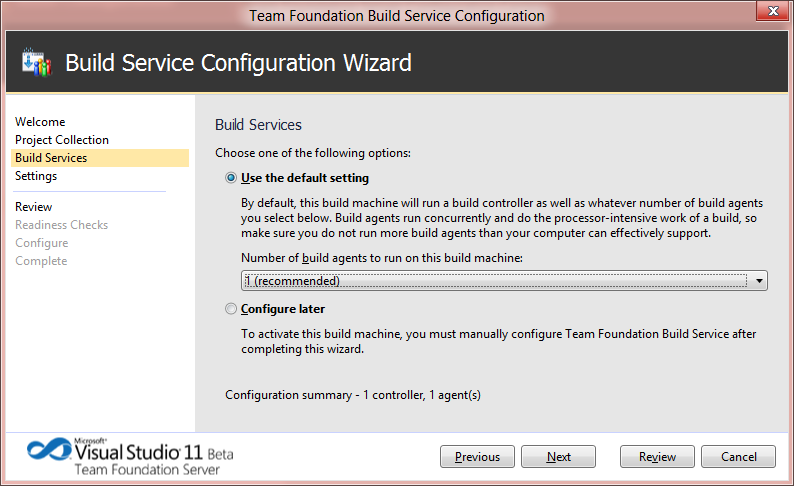Click the wizard icon in the header
Screen dimensions: 794x486
tap(35, 63)
